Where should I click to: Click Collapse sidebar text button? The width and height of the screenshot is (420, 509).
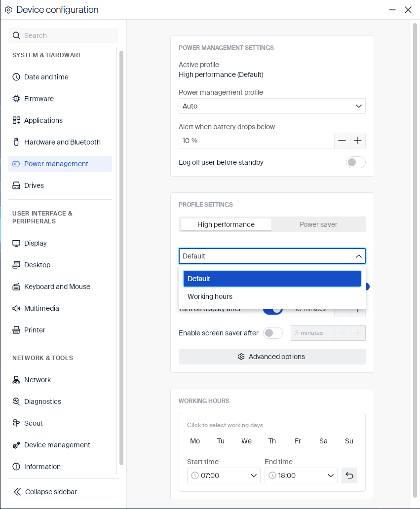pos(51,492)
